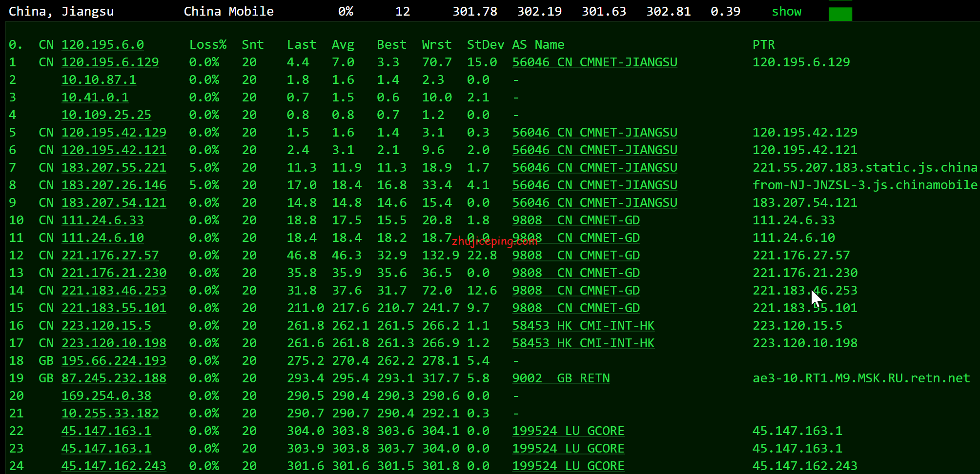
Task: Open IP link 221.176.27.57
Action: tap(110, 256)
